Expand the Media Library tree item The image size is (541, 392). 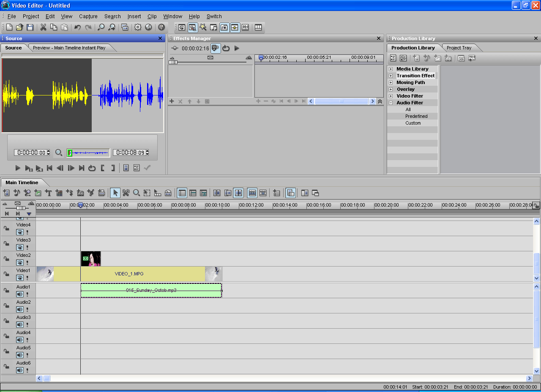pos(391,69)
